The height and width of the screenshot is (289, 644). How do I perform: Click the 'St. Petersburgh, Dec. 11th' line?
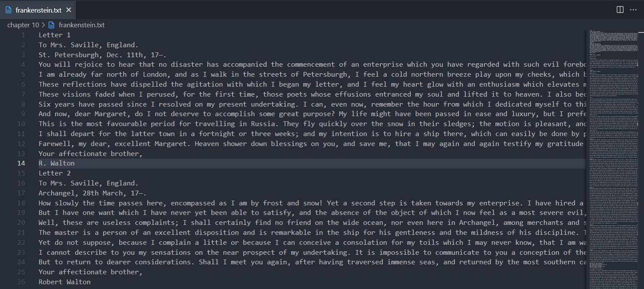(102, 55)
